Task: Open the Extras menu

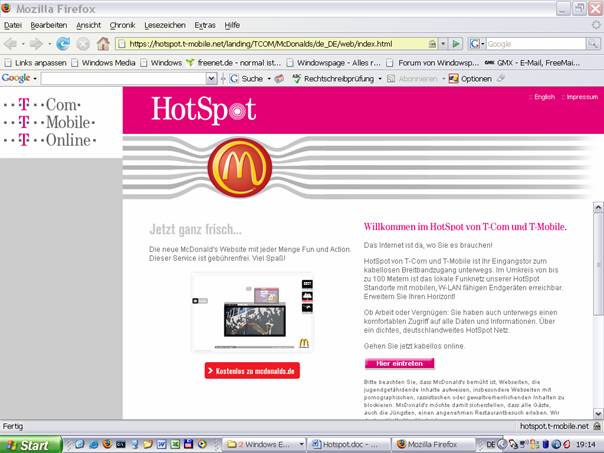Action: tap(205, 25)
